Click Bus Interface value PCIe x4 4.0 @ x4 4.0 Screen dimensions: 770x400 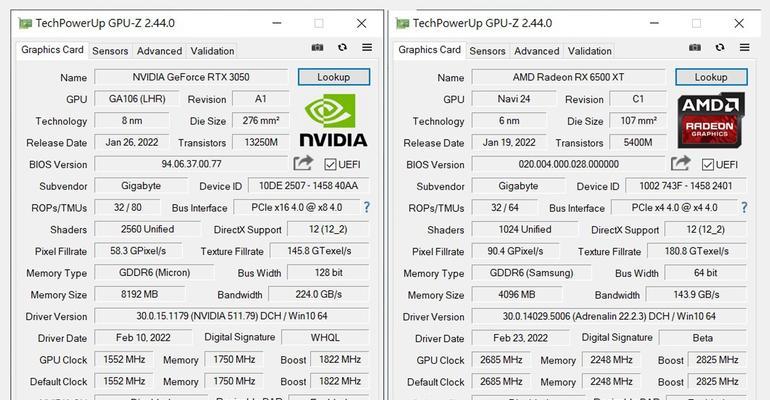tap(674, 207)
